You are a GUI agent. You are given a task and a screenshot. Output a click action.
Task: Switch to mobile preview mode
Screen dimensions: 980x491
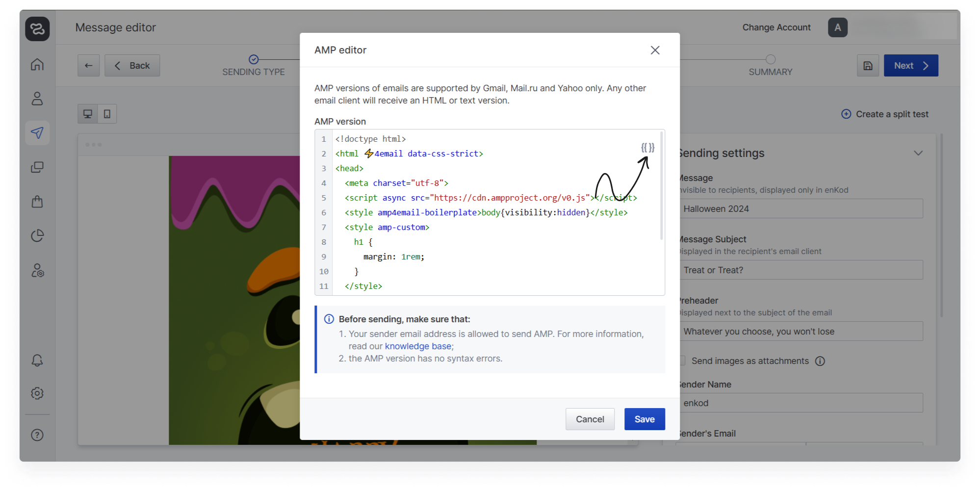point(107,114)
